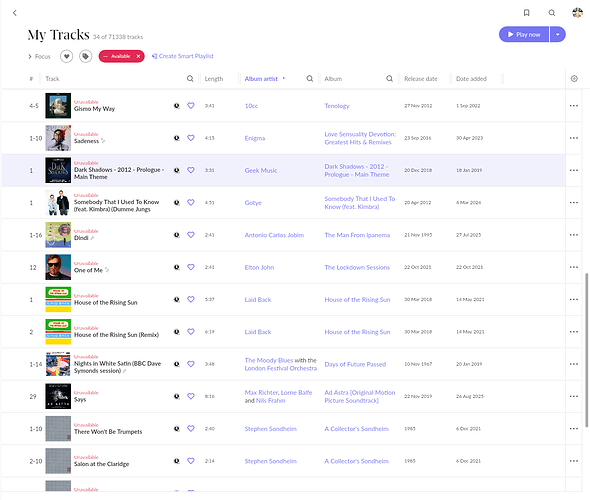Open the user profile avatar
The width and height of the screenshot is (590, 500).
(x=577, y=13)
